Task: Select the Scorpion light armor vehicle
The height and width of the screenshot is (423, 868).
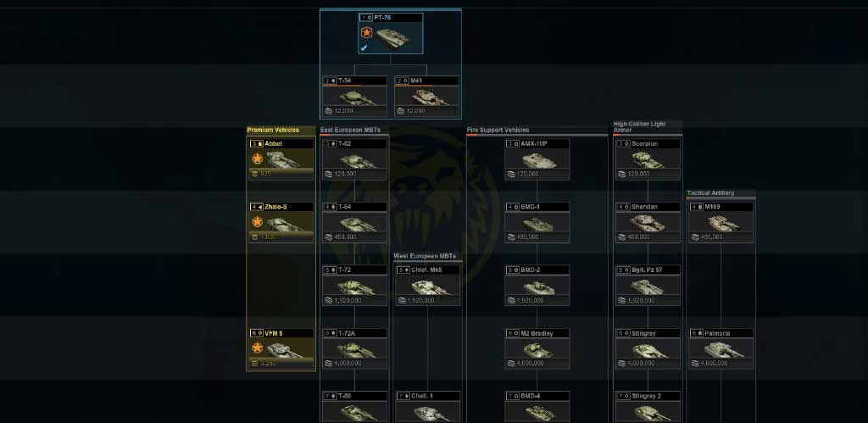Action: tap(648, 159)
